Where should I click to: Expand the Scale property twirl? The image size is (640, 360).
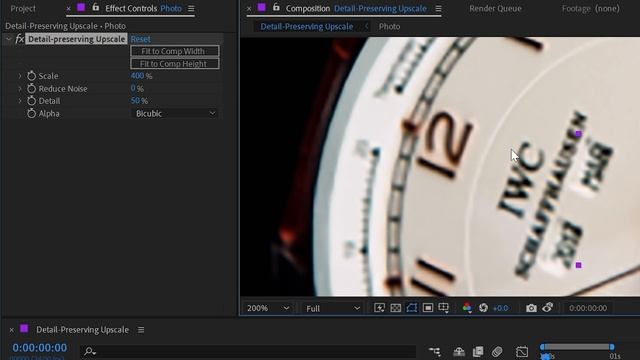[x=20, y=76]
